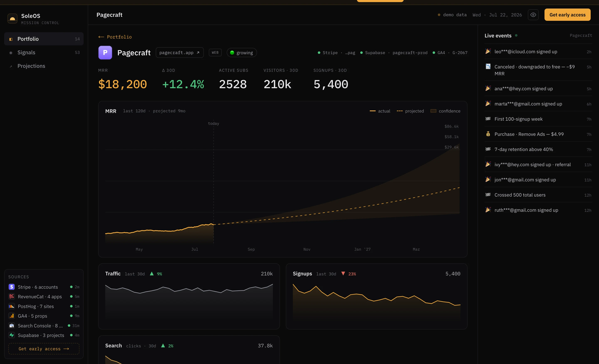Toggle the eye visibility button in header
The height and width of the screenshot is (364, 599).
tap(533, 15)
